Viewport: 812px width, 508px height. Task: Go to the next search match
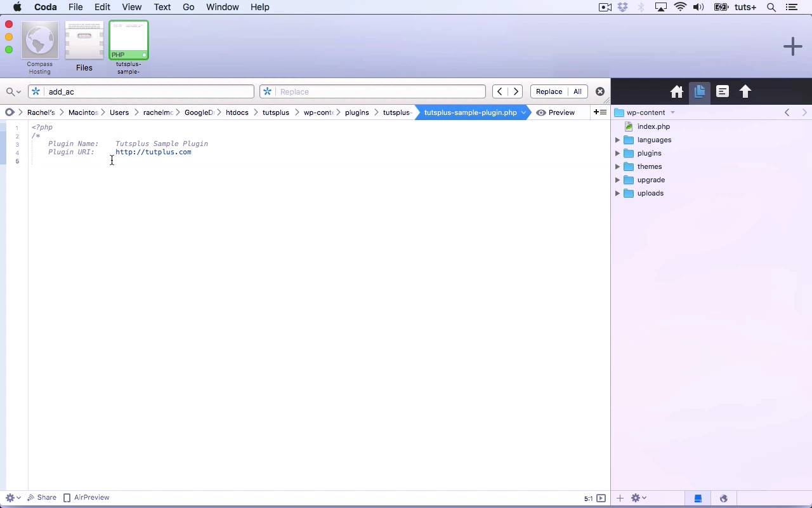pos(516,91)
